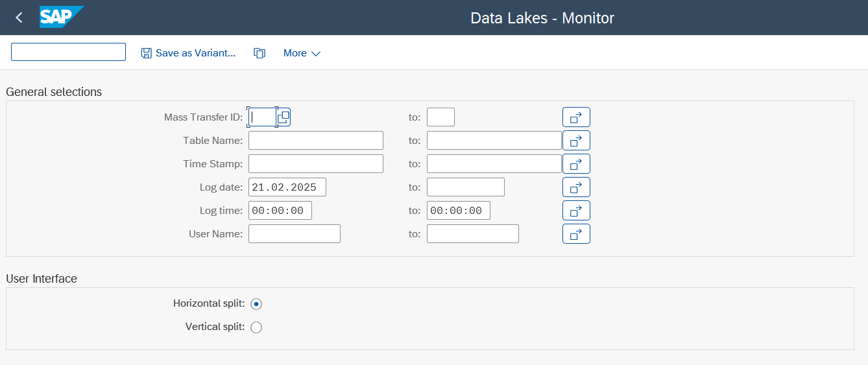The width and height of the screenshot is (868, 365).
Task: Click the User Name to field
Action: click(x=473, y=234)
